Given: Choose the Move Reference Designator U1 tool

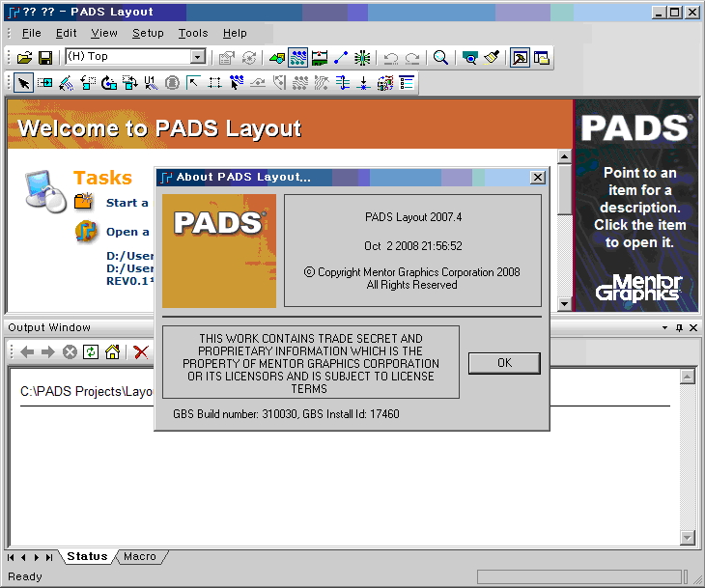Looking at the screenshot, I should pyautogui.click(x=151, y=83).
